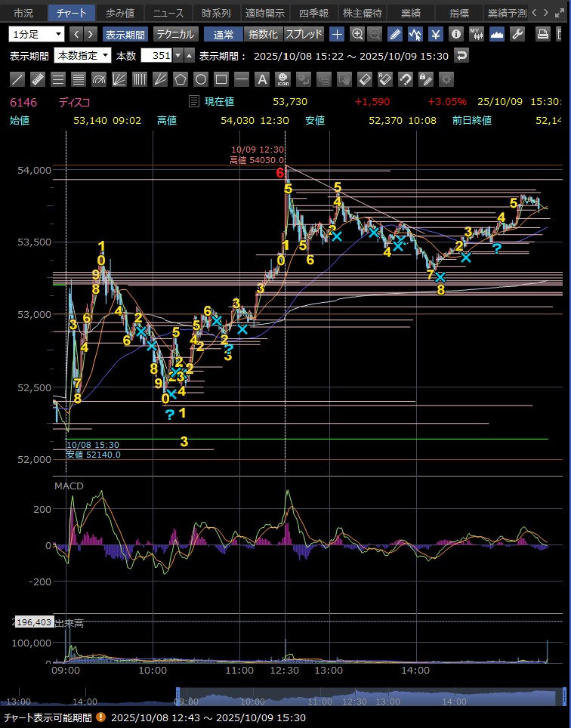Switch chart scale to 指数化 mode

coord(263,34)
